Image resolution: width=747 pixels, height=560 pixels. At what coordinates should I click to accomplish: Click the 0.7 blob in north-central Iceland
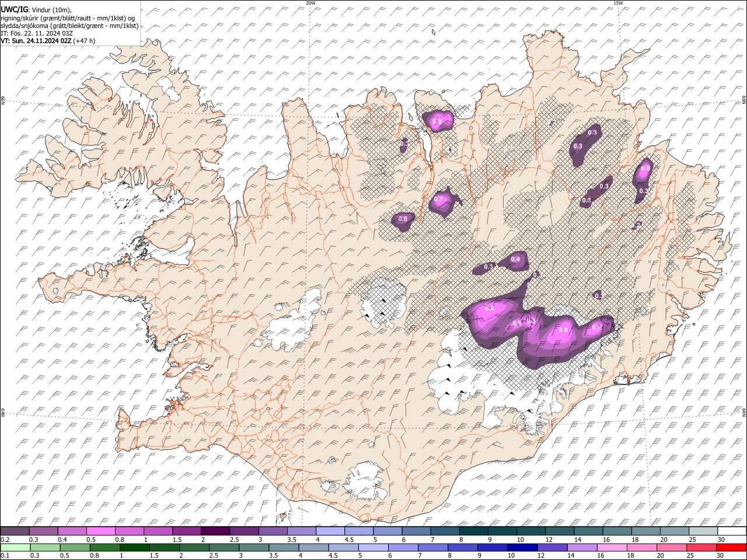point(439,199)
